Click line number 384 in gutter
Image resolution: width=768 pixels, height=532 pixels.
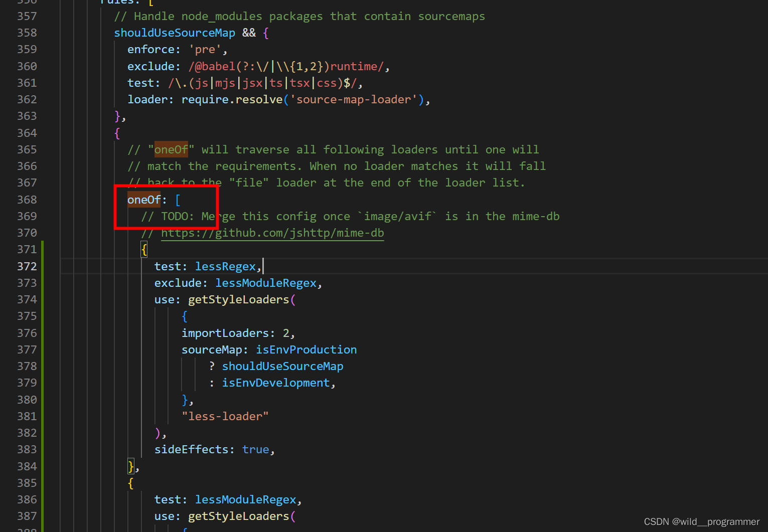27,466
